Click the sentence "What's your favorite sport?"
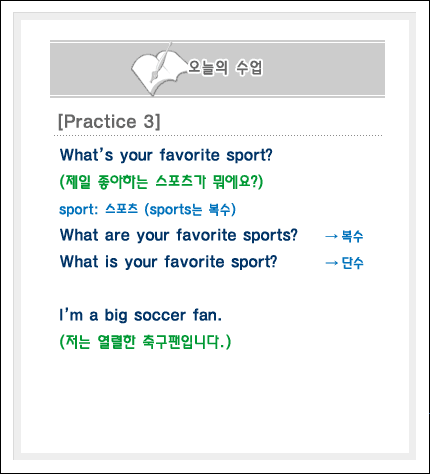430x474 pixels. [166, 155]
